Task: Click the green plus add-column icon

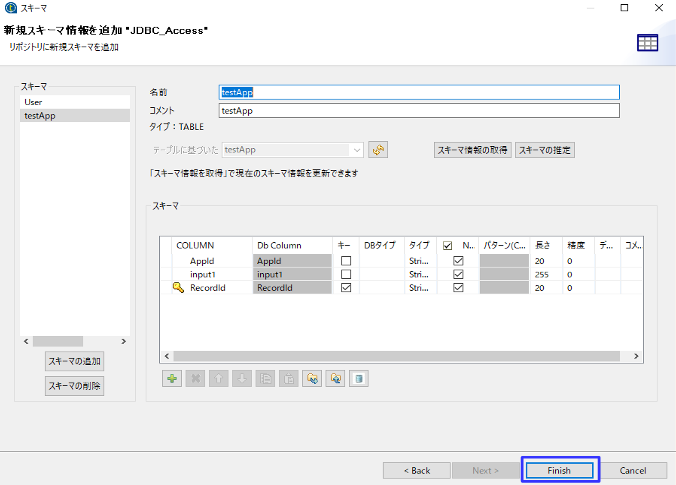Action: (172, 379)
